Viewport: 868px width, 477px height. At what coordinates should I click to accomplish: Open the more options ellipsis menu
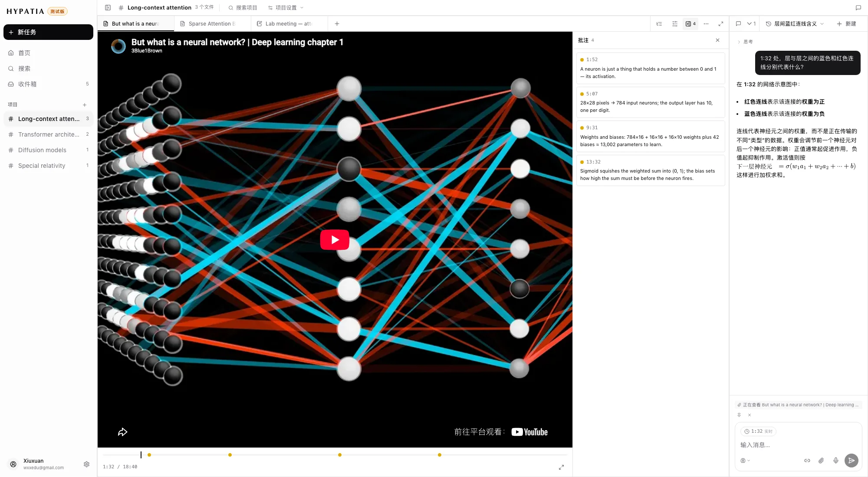point(706,24)
